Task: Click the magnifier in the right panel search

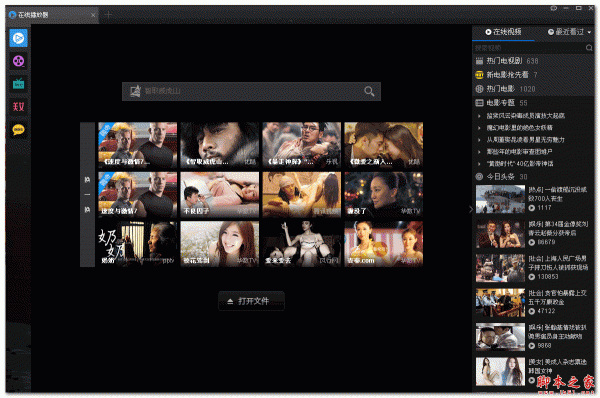Action: click(589, 48)
